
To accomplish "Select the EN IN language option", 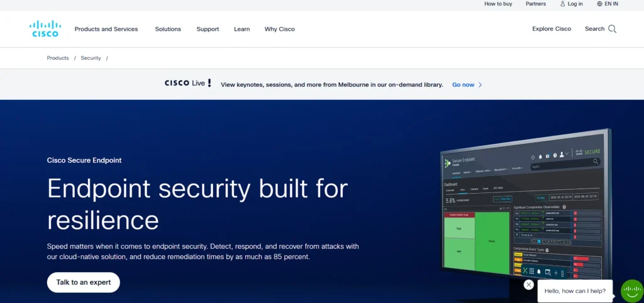I will [611, 4].
